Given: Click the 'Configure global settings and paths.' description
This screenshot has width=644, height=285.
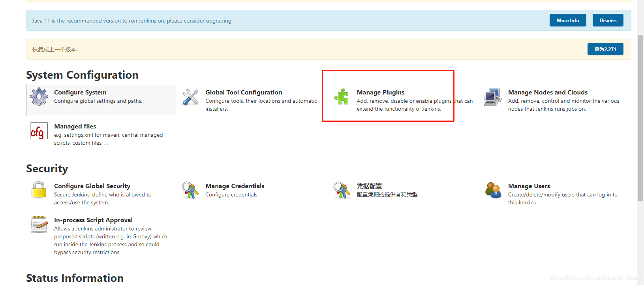Looking at the screenshot, I should click(x=98, y=101).
